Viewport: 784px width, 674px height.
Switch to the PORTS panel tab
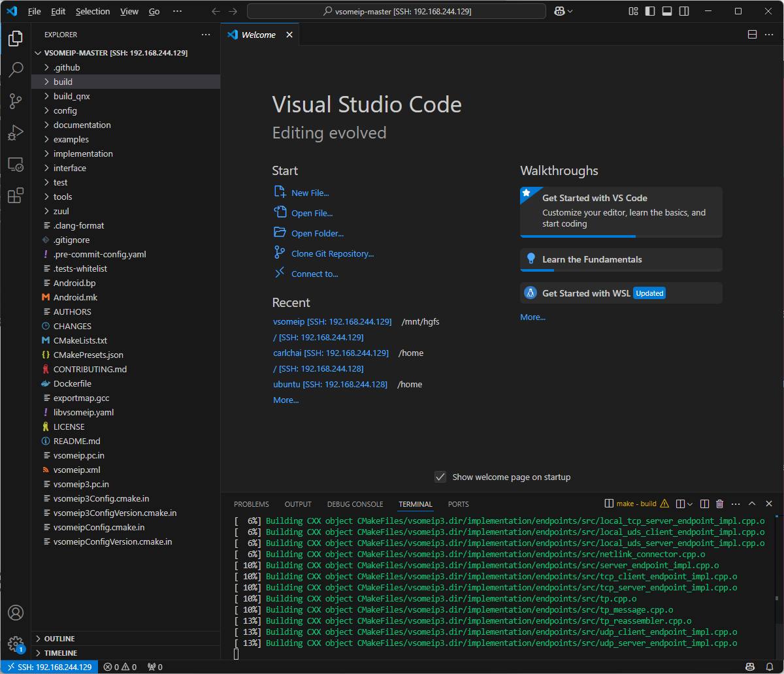tap(459, 504)
